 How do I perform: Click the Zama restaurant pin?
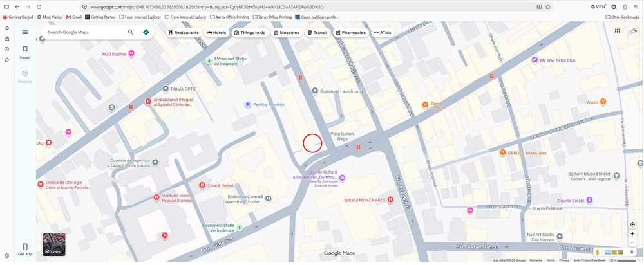pos(426,105)
